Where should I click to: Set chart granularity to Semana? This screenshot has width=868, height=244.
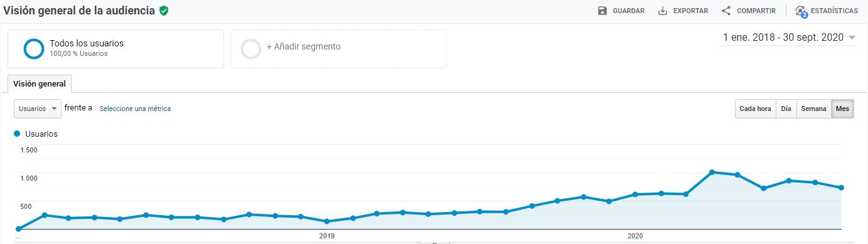coord(814,109)
